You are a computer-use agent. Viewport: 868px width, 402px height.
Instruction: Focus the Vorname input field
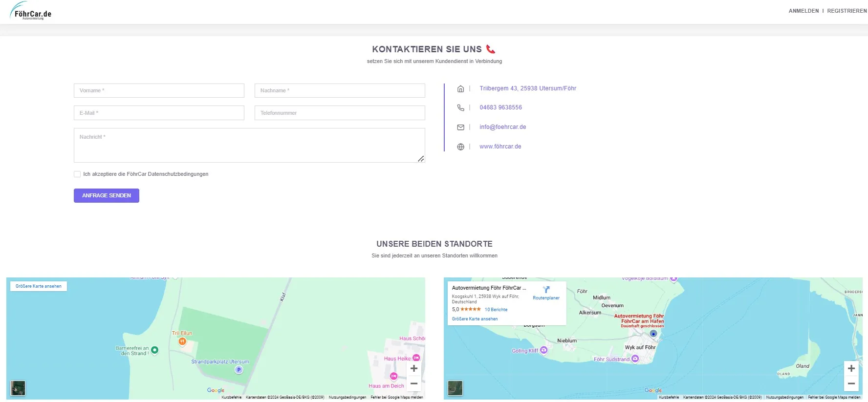point(159,90)
